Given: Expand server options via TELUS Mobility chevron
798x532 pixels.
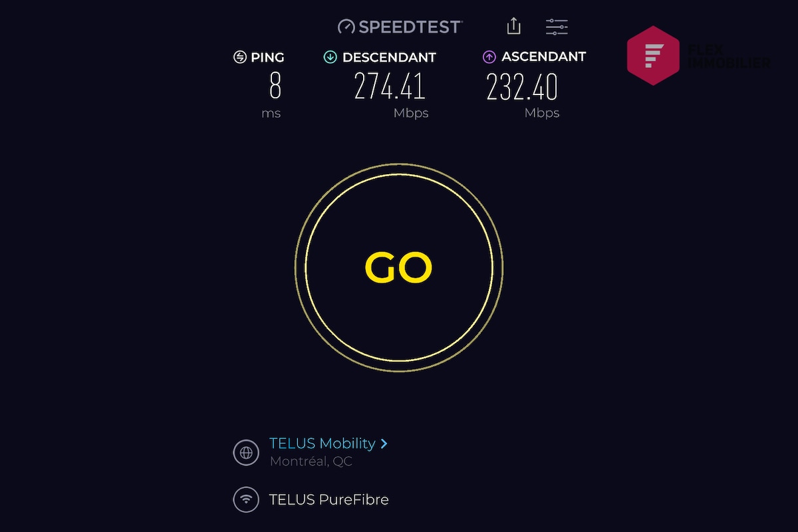Looking at the screenshot, I should [x=384, y=444].
